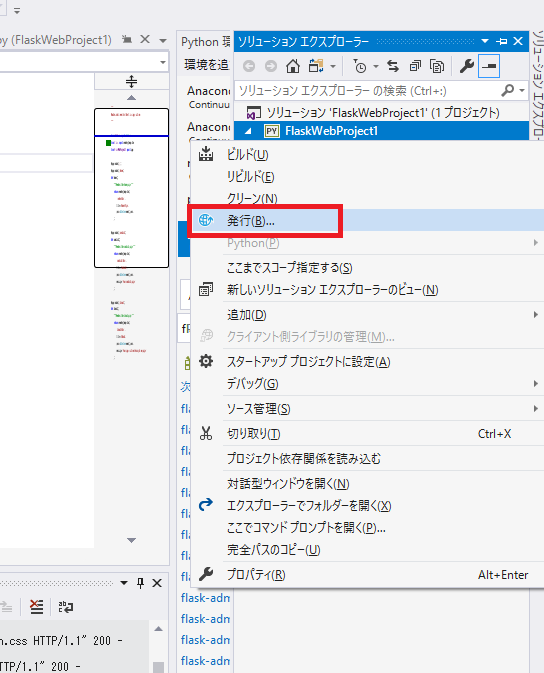
Task: Click the gear icon beside スタートアップ プロジェクト
Action: (206, 361)
